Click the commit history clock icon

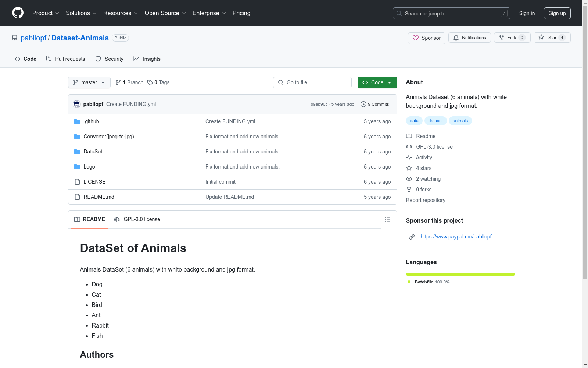pyautogui.click(x=363, y=104)
